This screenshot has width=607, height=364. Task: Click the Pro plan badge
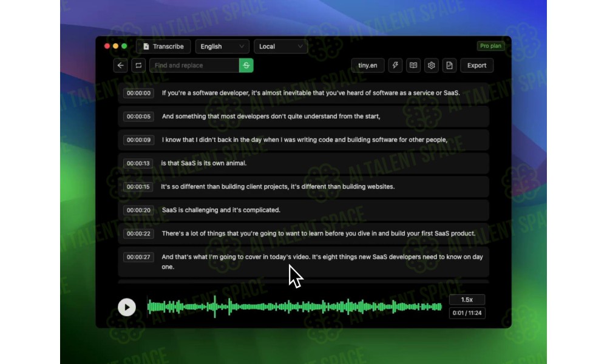click(x=490, y=45)
